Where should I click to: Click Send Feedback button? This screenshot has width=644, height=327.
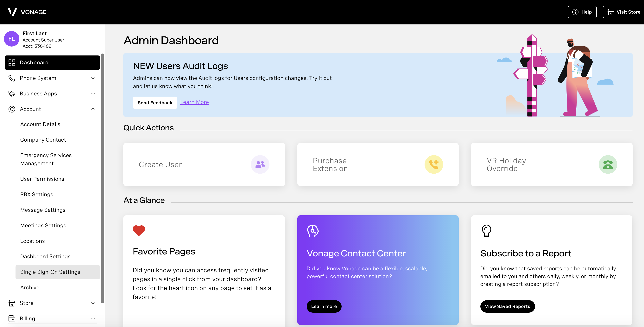[x=155, y=102]
